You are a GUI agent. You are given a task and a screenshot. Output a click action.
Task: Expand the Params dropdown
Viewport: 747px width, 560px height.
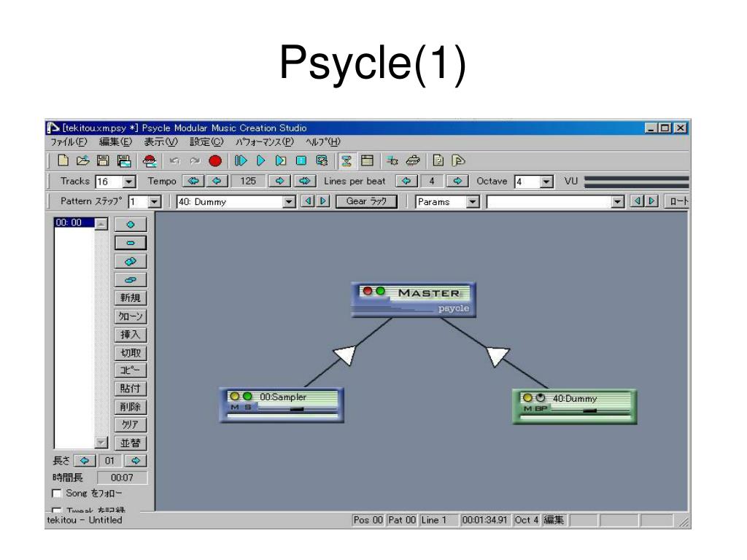pyautogui.click(x=472, y=202)
